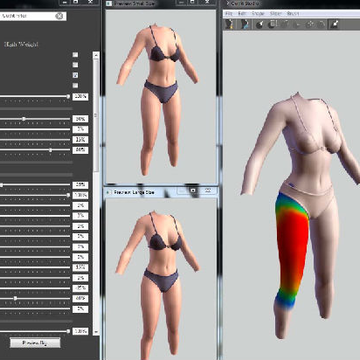Click the red weight-painted thigh in Outfit Studio
360x360 pixels.
click(293, 247)
